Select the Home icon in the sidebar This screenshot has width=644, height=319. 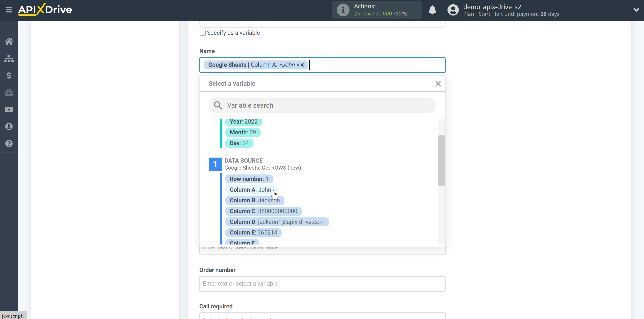(9, 41)
